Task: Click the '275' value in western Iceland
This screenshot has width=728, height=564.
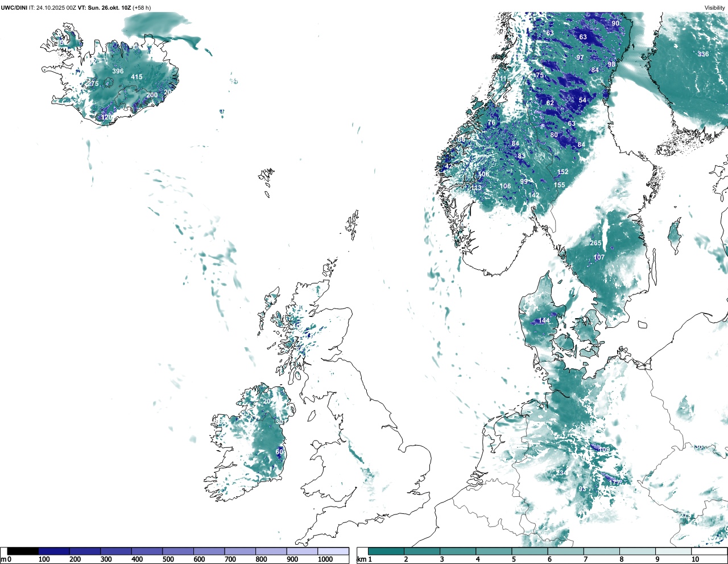Action: pyautogui.click(x=93, y=84)
